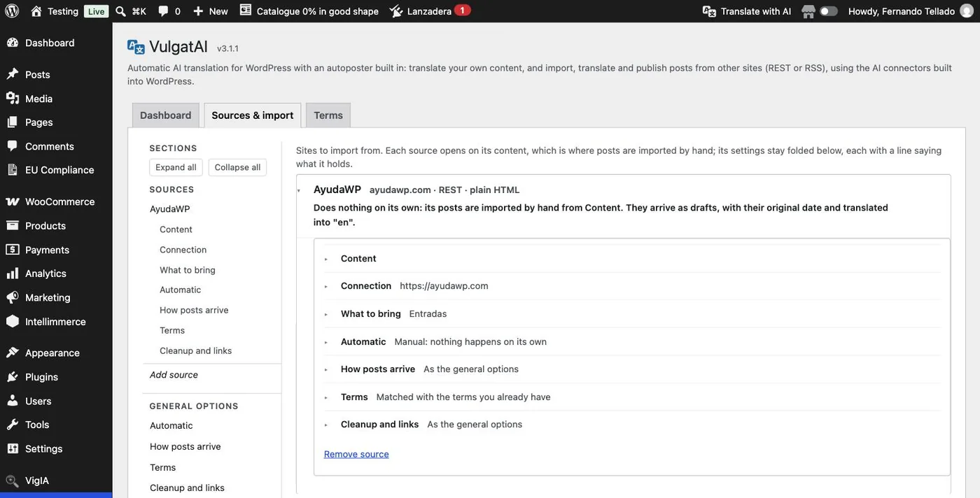Click the Users person icon
This screenshot has width=980, height=498.
click(12, 401)
